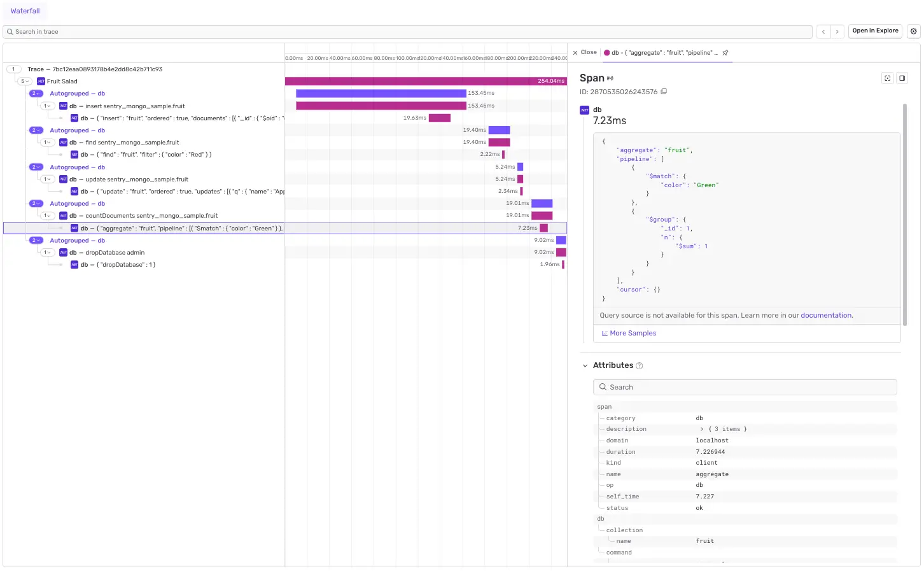924x571 pixels.
Task: Go to next search result arrow
Action: [x=837, y=31]
